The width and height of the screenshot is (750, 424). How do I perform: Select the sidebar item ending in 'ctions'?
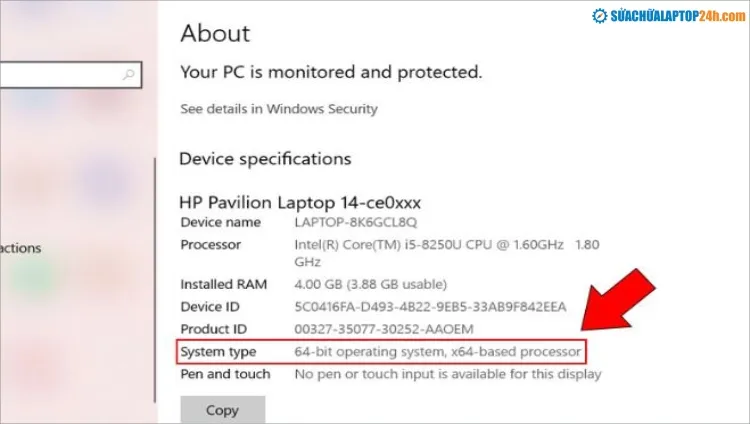point(20,248)
